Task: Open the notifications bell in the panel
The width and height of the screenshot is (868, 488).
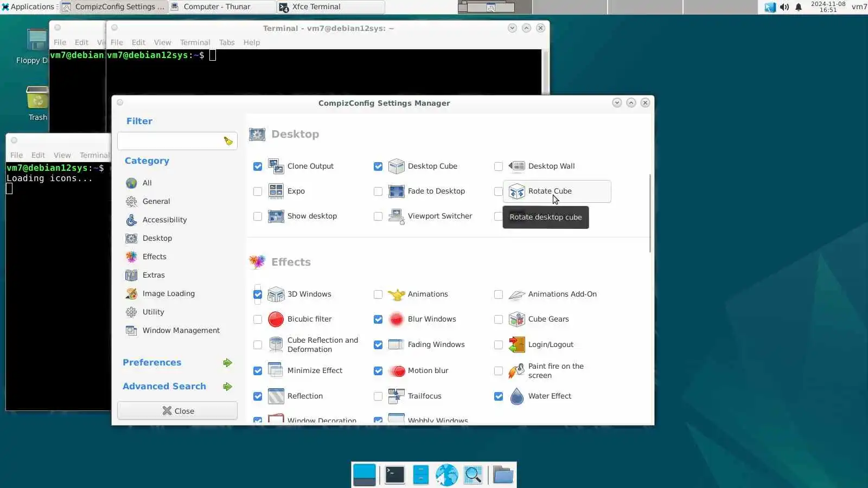Action: 799,7
